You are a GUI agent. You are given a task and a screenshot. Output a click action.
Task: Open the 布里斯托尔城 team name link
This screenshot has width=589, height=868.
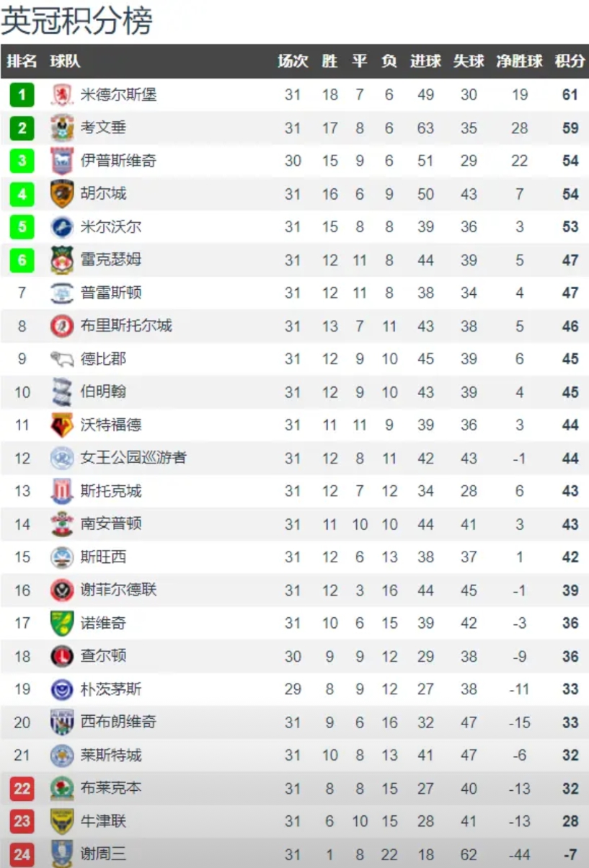click(x=126, y=326)
